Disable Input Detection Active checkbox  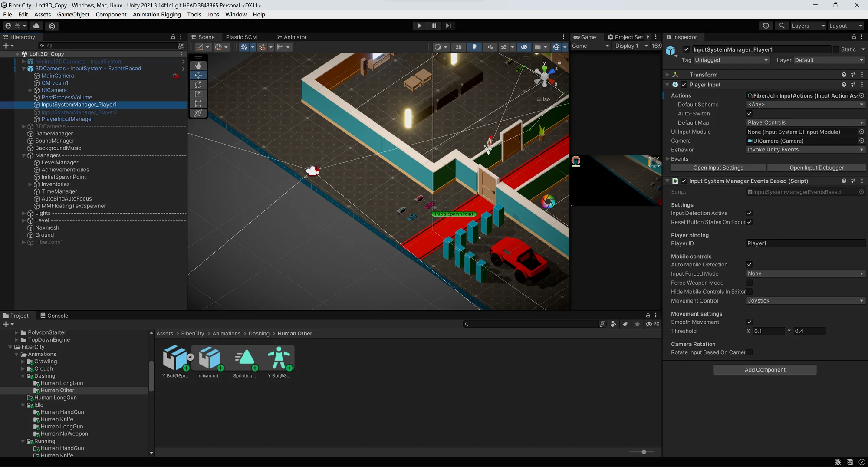coord(749,213)
